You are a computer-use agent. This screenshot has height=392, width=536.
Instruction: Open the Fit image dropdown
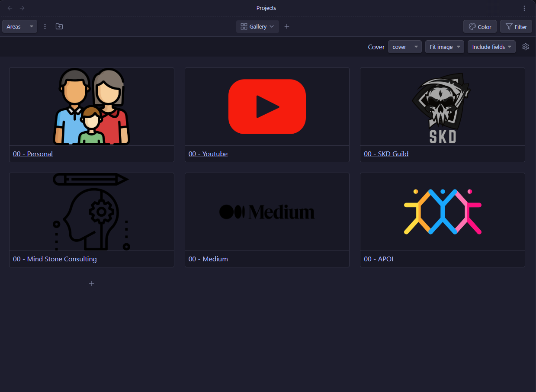445,47
